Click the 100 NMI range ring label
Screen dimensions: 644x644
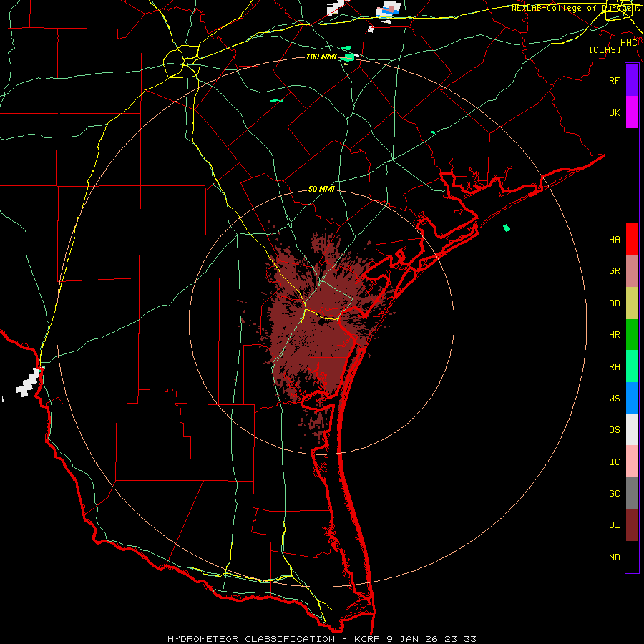[x=321, y=57]
